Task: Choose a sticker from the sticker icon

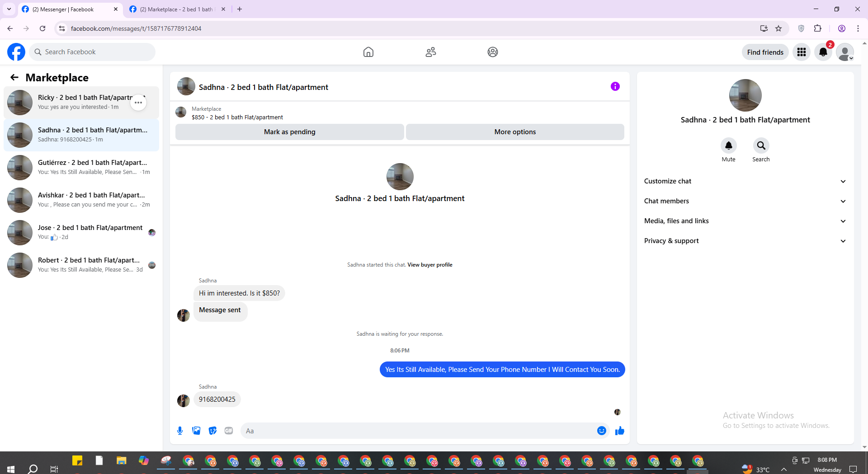Action: (x=212, y=431)
